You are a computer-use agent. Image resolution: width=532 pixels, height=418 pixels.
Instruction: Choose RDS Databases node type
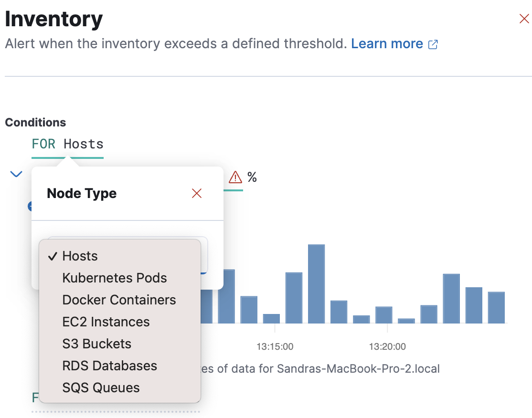[109, 366]
